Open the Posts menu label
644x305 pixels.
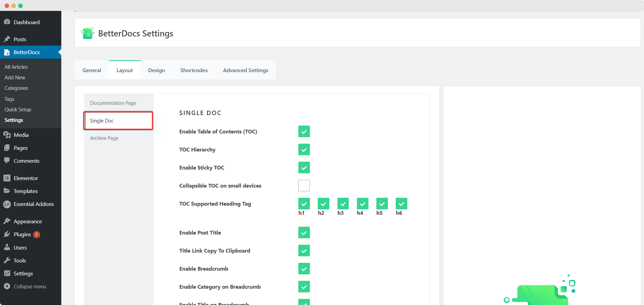(20, 39)
